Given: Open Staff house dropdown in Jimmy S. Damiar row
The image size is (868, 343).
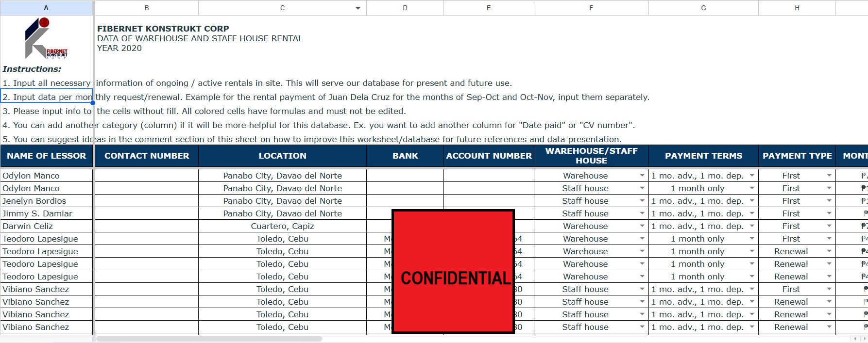Looking at the screenshot, I should click(x=642, y=213).
